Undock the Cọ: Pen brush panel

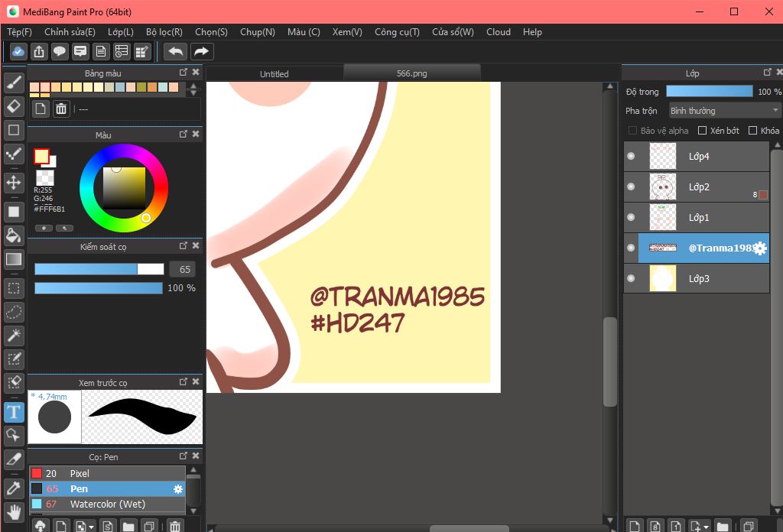[184, 456]
